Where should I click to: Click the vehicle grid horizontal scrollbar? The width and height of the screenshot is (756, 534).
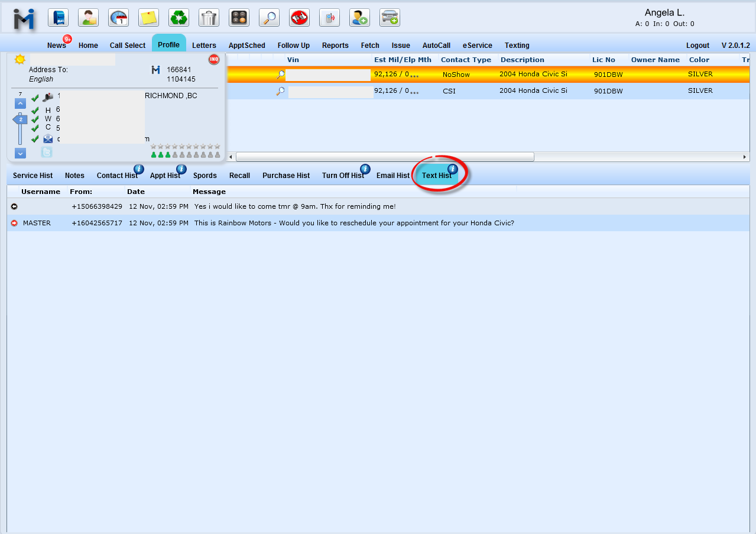pos(385,157)
